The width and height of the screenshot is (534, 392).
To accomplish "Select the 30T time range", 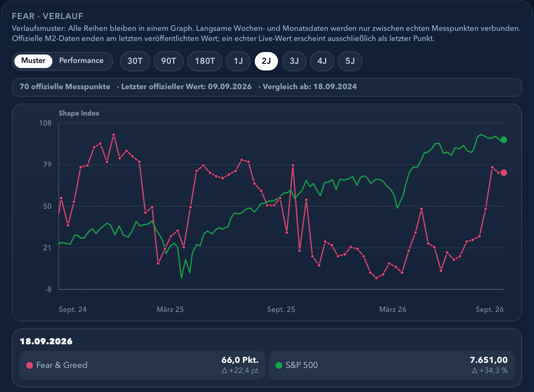I will [135, 61].
